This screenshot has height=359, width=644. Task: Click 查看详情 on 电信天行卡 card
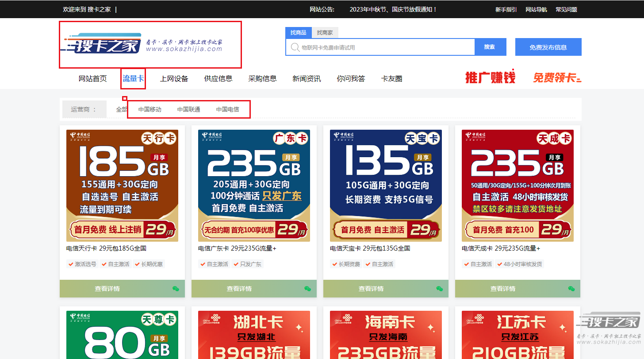coord(107,289)
